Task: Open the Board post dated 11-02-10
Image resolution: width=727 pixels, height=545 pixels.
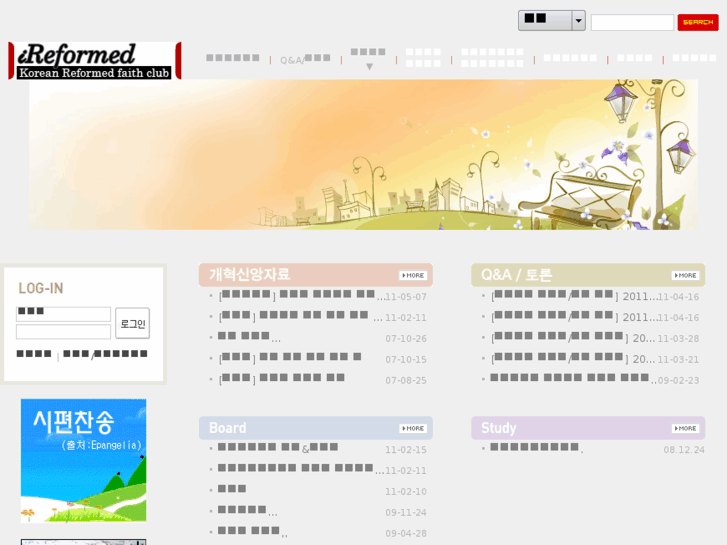Action: (x=232, y=490)
